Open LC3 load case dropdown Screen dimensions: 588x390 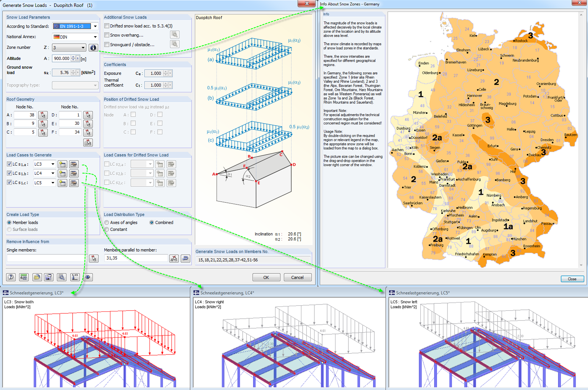(x=53, y=164)
